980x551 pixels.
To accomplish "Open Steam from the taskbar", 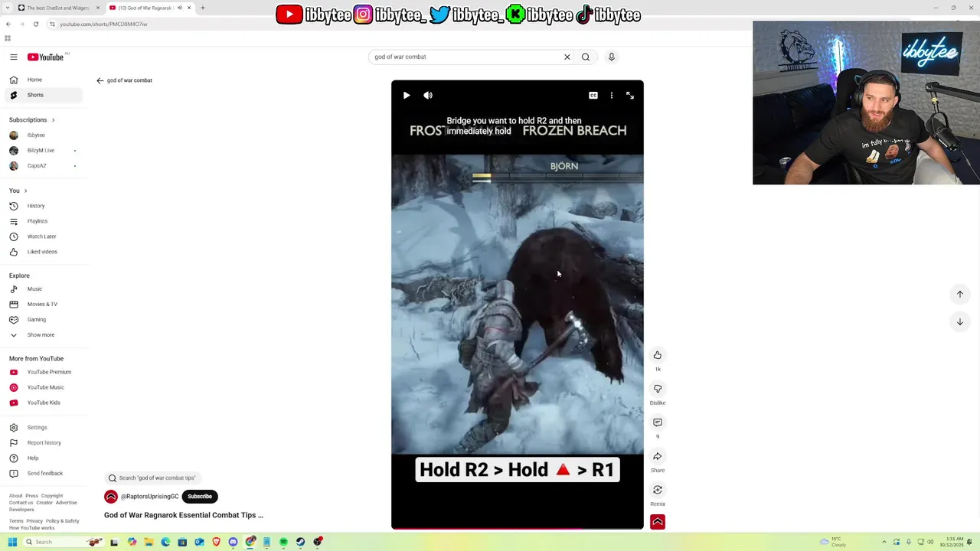I will pos(300,542).
